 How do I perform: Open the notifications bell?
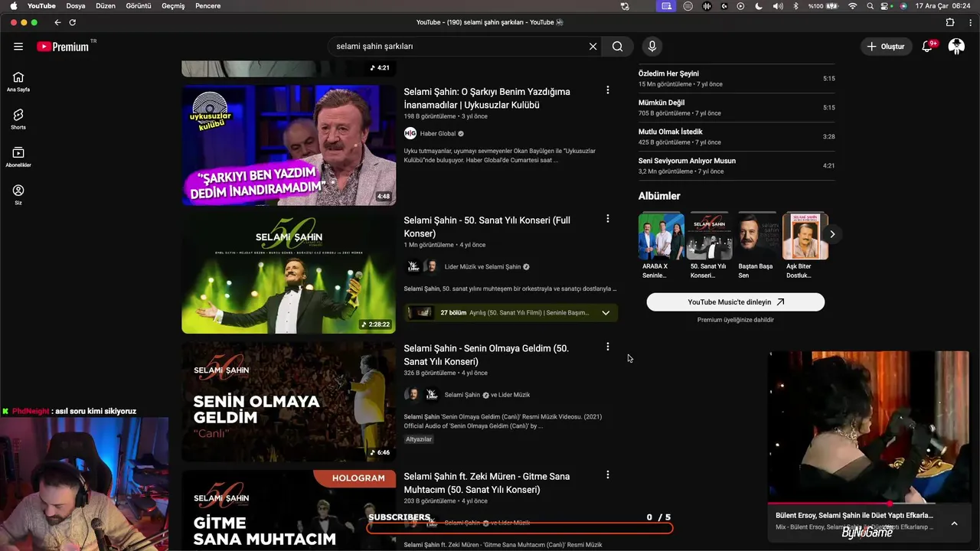click(927, 47)
